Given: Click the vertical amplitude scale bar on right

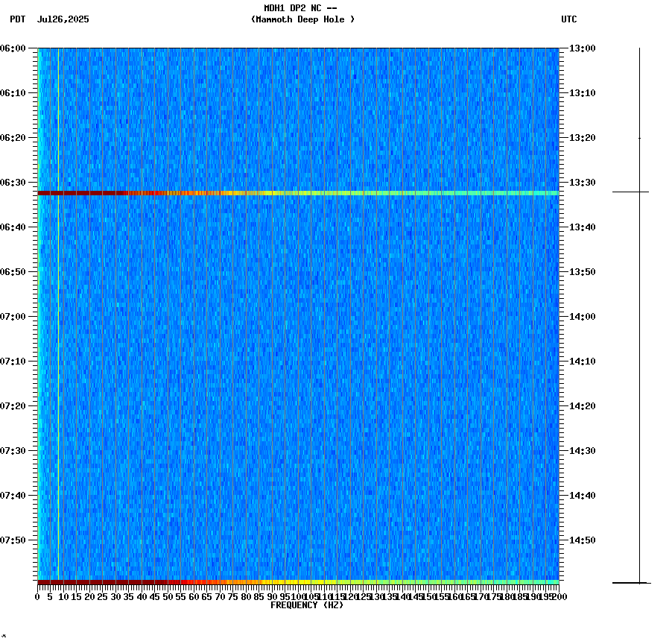Looking at the screenshot, I should coord(639,313).
